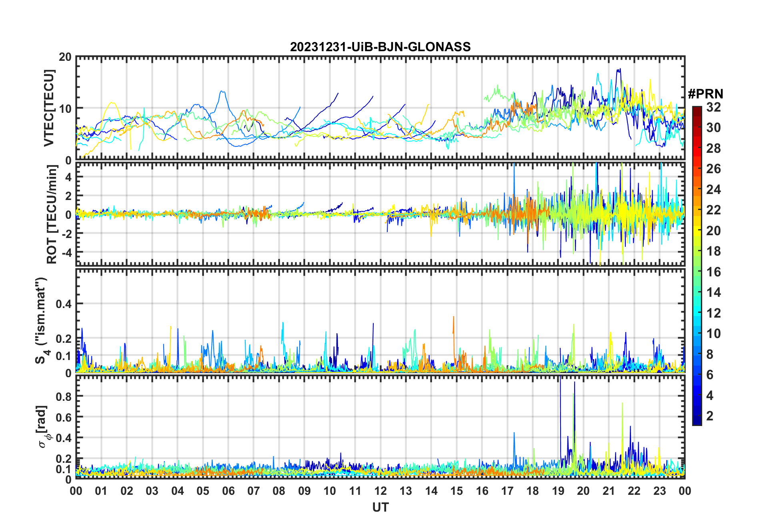Click the 10 tick on the VTEC y-axis

tap(65, 108)
